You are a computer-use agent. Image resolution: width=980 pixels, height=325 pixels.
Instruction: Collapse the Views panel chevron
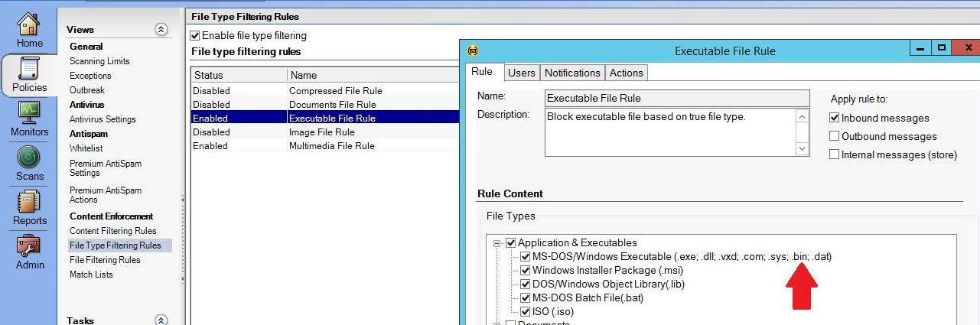pyautogui.click(x=161, y=29)
